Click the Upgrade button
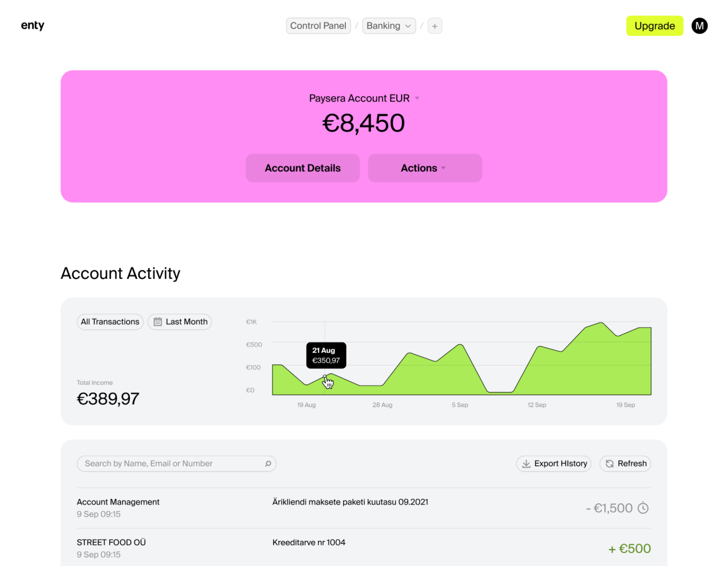Image resolution: width=728 pixels, height=566 pixels. tap(655, 26)
